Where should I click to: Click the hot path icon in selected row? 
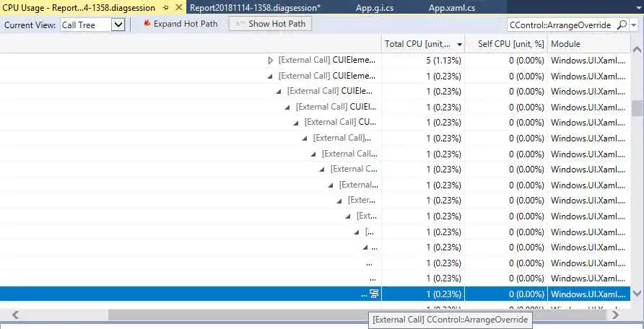373,294
